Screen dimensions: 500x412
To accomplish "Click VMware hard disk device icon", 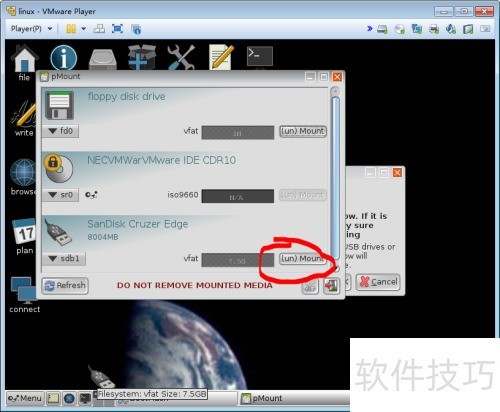I will coord(382,29).
